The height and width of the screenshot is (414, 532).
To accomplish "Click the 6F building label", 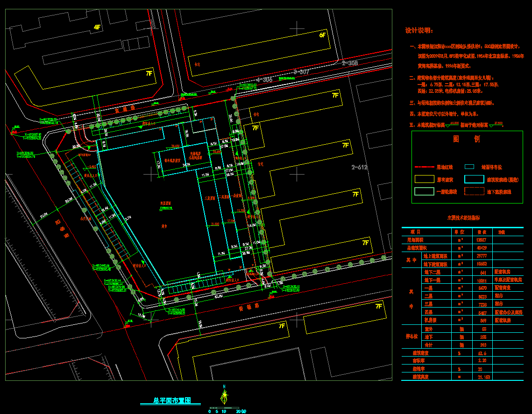I will 322,35.
